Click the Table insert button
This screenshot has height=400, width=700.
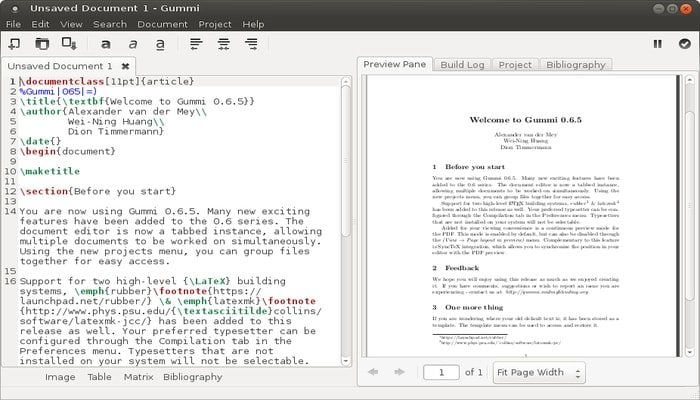pyautogui.click(x=100, y=377)
